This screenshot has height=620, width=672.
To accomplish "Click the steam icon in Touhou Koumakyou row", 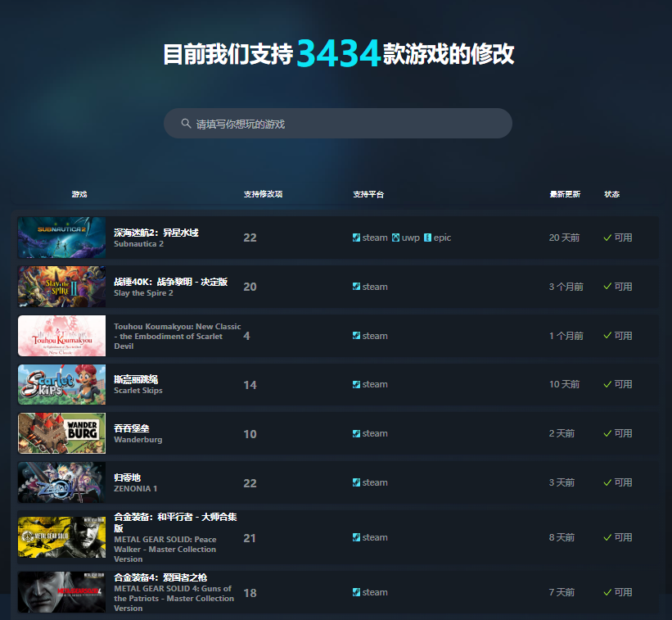I will pos(356,336).
